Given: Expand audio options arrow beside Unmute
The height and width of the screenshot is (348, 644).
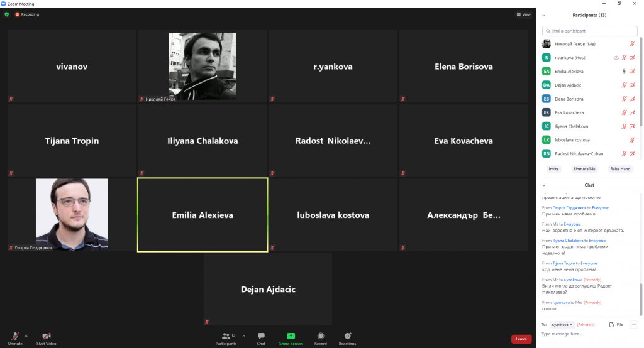Looking at the screenshot, I should (x=26, y=336).
